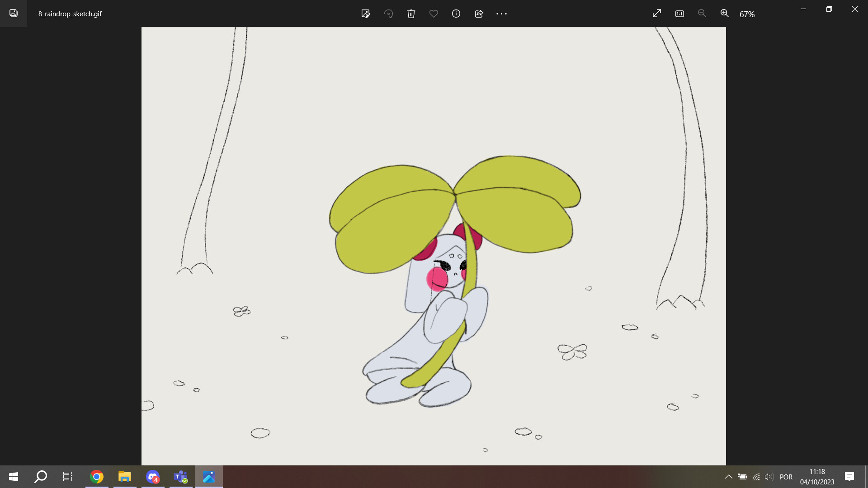This screenshot has width=868, height=488.
Task: Mark the image as favorite
Action: click(x=434, y=14)
